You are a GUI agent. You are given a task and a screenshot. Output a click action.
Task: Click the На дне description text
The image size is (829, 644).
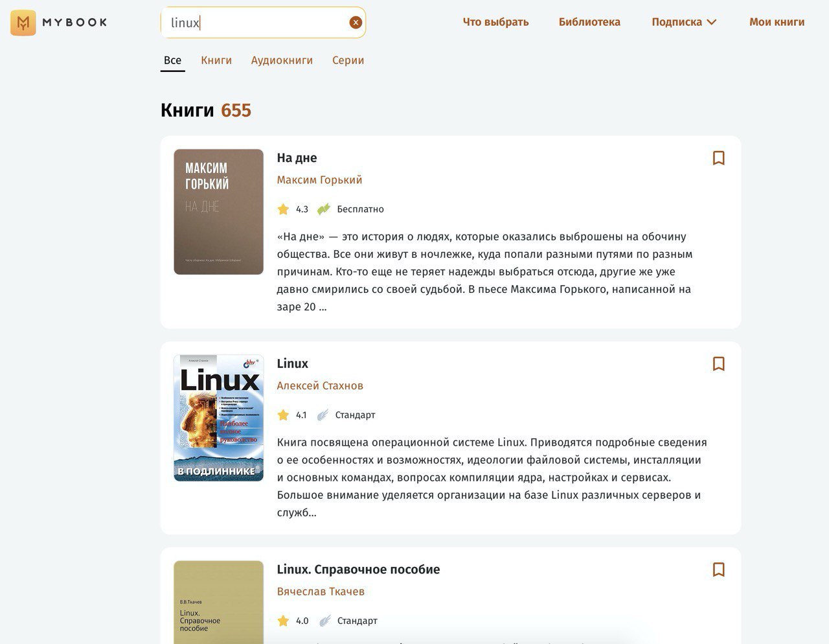(485, 271)
